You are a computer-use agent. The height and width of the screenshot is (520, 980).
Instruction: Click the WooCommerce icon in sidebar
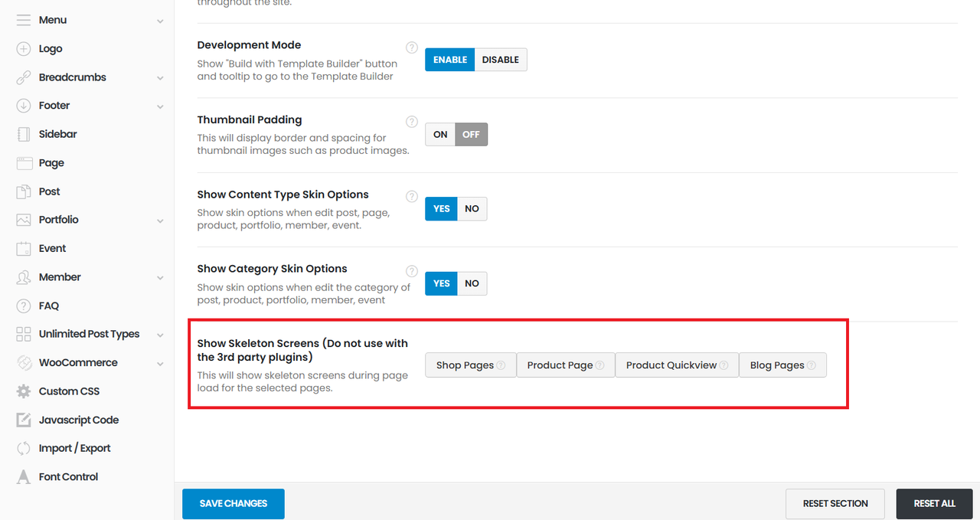point(24,363)
